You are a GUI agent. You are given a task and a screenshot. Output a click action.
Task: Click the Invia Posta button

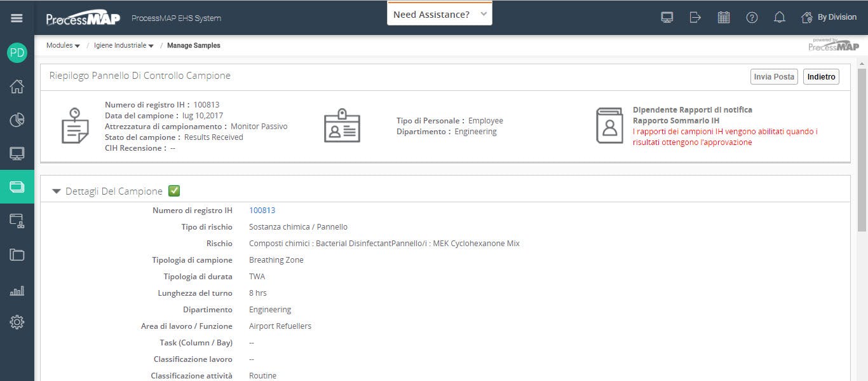coord(774,76)
